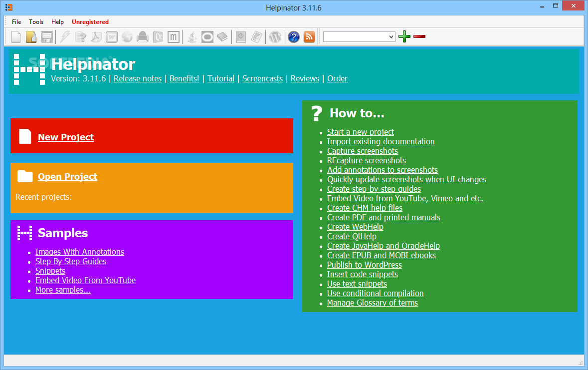This screenshot has height=370, width=588.
Task: Click the red minus remove icon
Action: tap(419, 36)
